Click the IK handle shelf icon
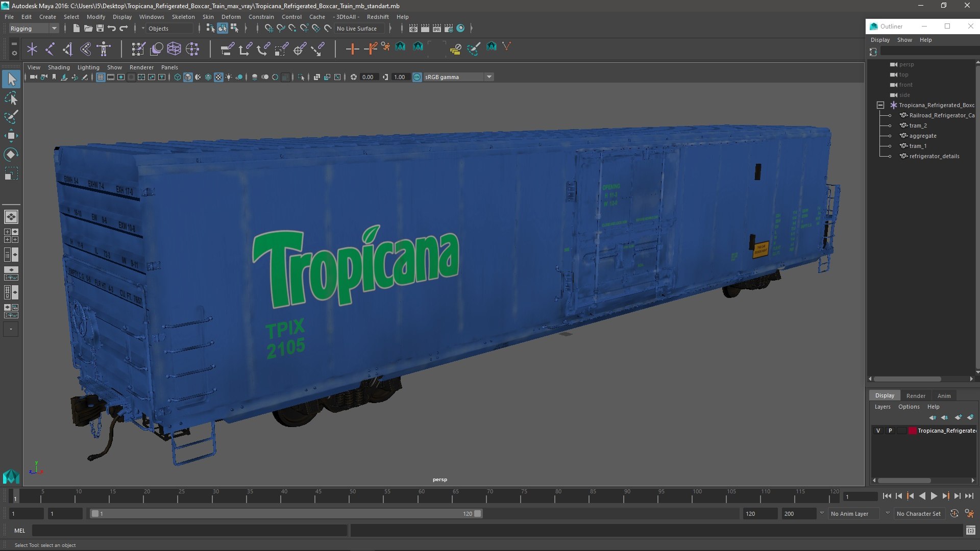Screen dimensions: 980x551 point(68,49)
